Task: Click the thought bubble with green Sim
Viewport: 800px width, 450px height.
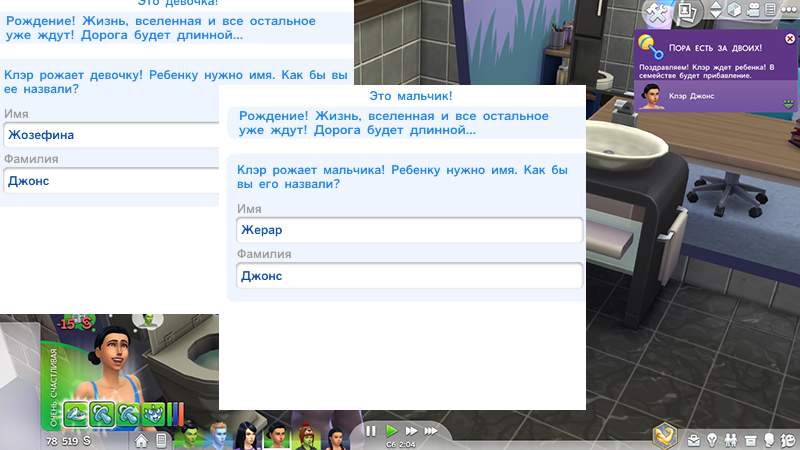Action: point(149,321)
